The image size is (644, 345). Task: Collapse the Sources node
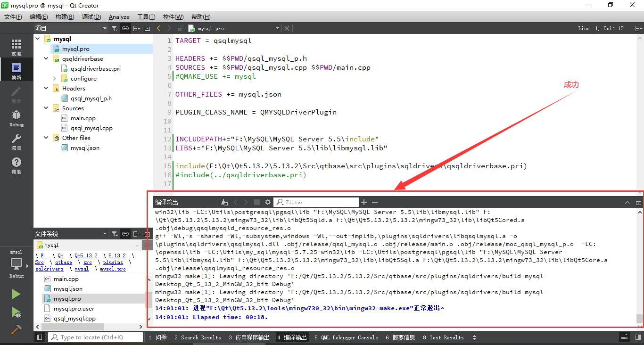pyautogui.click(x=46, y=108)
